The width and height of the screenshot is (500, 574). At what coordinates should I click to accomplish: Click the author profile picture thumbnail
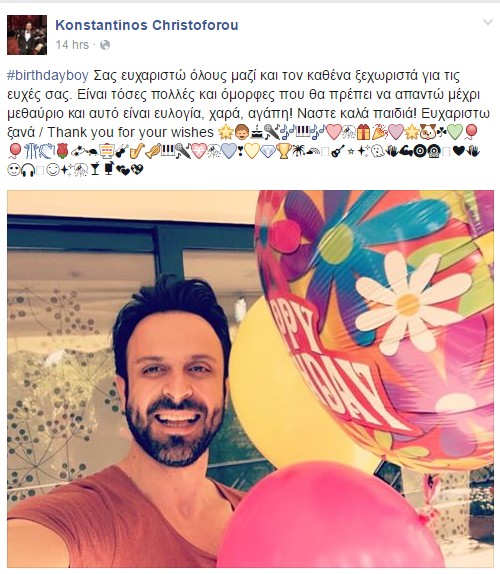[x=27, y=35]
